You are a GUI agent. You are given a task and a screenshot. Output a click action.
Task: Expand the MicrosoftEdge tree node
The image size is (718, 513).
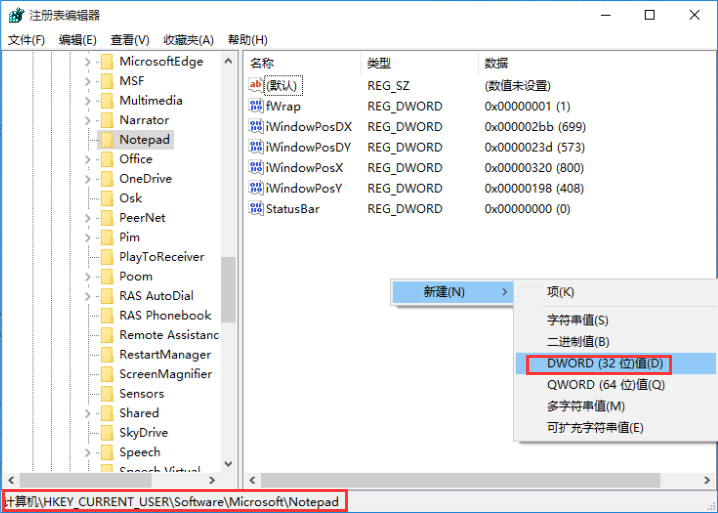(87, 61)
